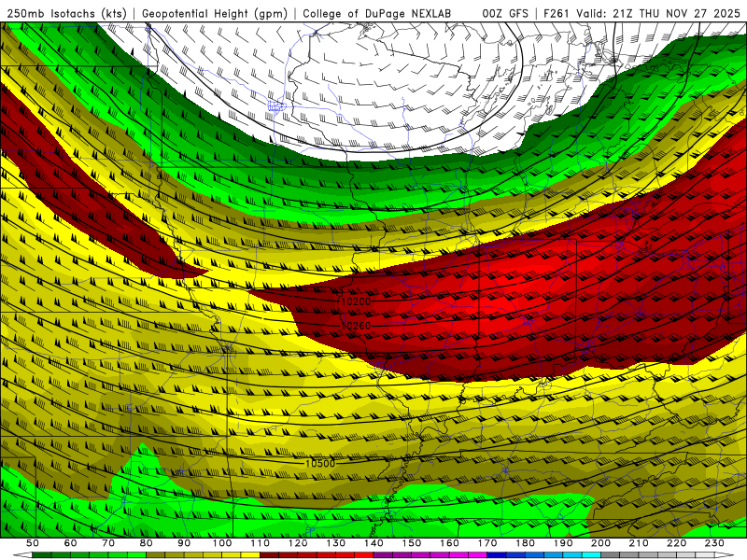Screen dimensions: 747x560
Task: Click the '00Z GFS' model run label
Action: pos(505,14)
